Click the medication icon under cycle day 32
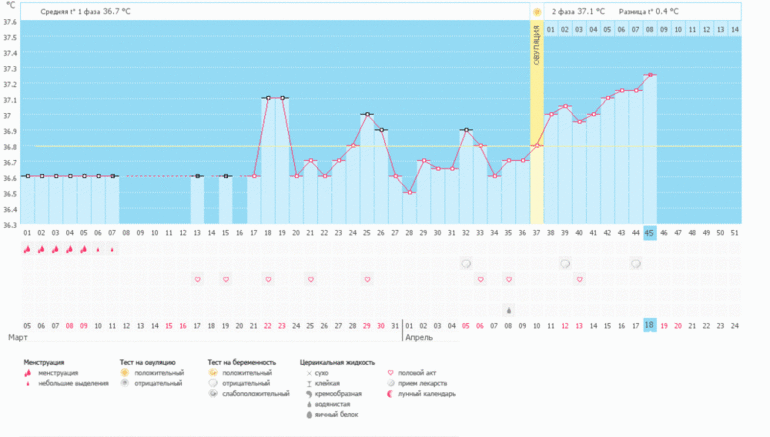 click(466, 264)
